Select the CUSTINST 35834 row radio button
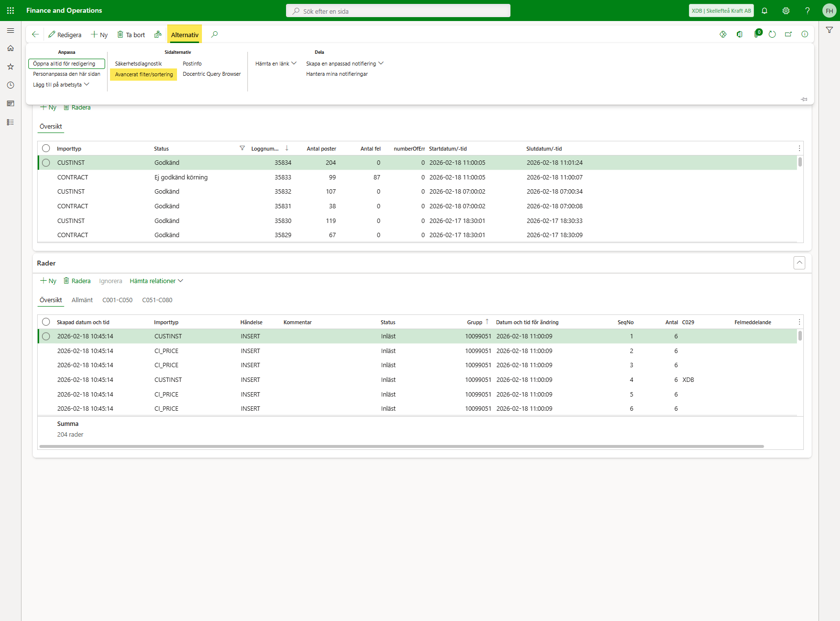This screenshot has width=840, height=621. [x=46, y=163]
